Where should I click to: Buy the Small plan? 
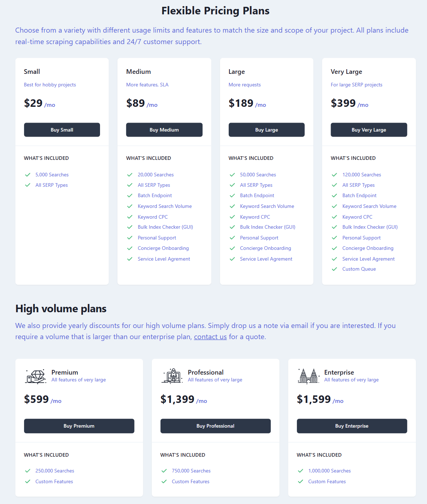click(62, 130)
